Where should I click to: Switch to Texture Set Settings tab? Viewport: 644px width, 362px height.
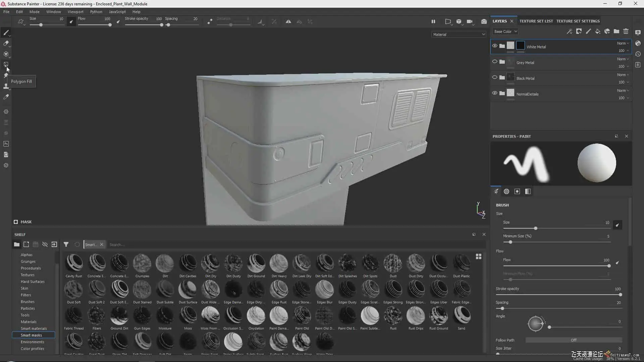tap(578, 21)
